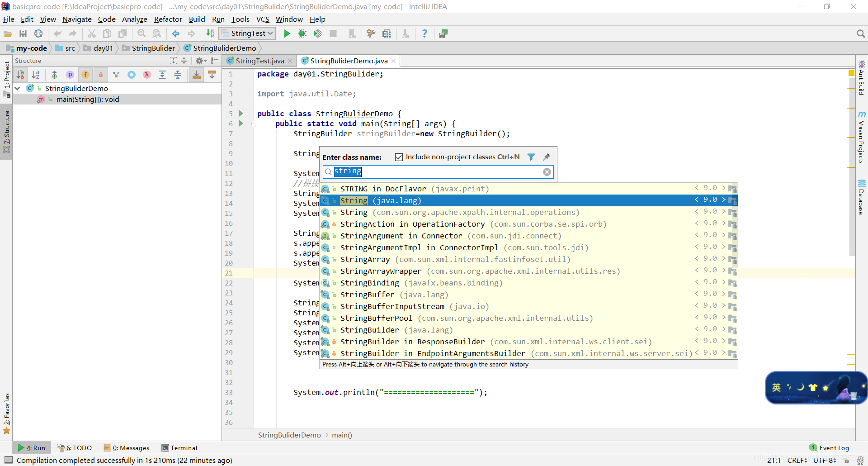Synchronize project using the refresh icon

click(38, 34)
